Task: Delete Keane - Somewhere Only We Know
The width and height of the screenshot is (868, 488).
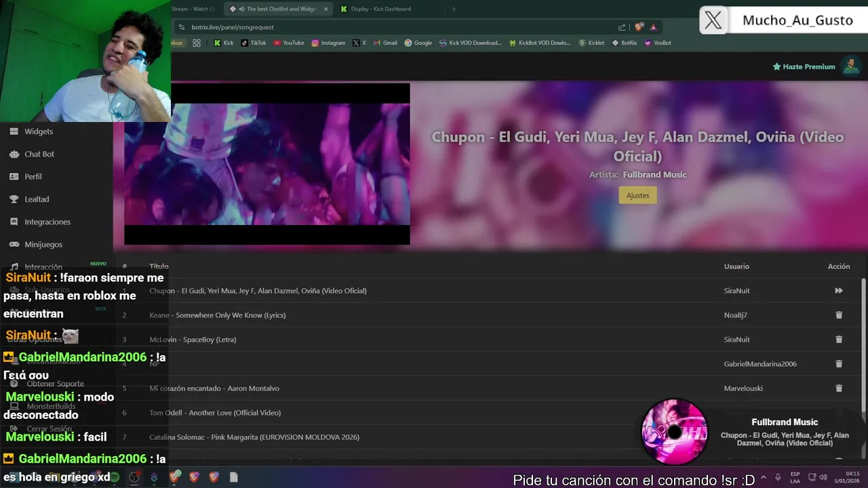Action: (x=839, y=315)
